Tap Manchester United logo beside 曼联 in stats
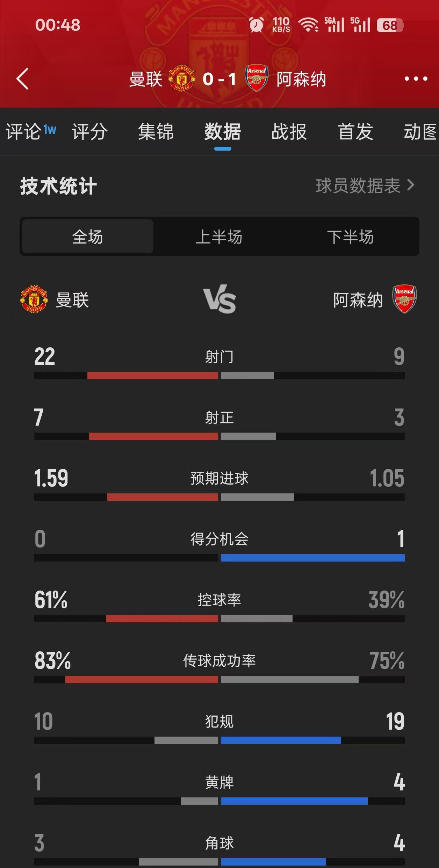The width and height of the screenshot is (439, 868). click(34, 299)
